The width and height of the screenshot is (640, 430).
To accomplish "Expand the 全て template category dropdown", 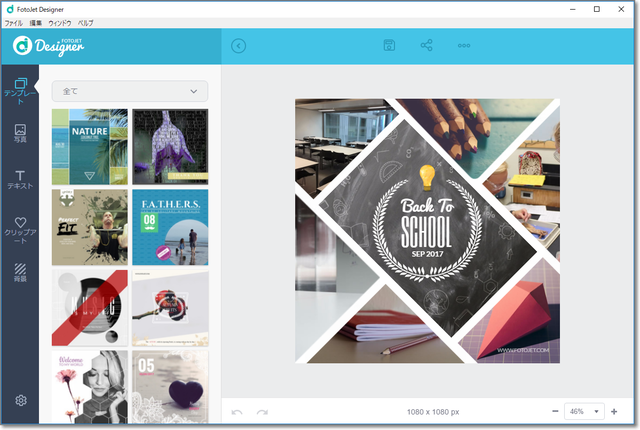I will coord(130,91).
